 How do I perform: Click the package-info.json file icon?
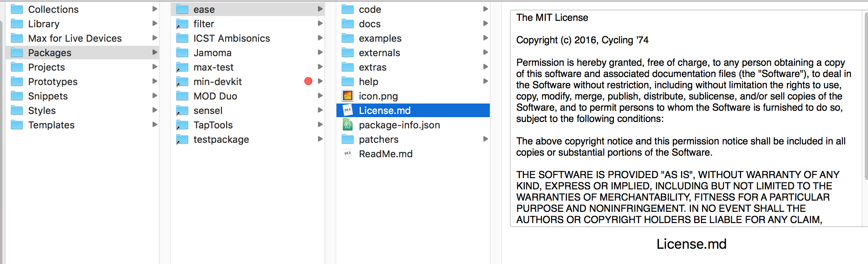tap(348, 125)
